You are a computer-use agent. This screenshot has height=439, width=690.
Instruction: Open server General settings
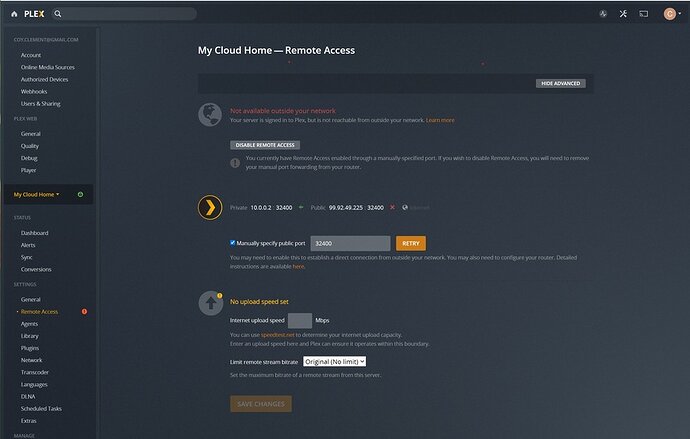click(31, 299)
